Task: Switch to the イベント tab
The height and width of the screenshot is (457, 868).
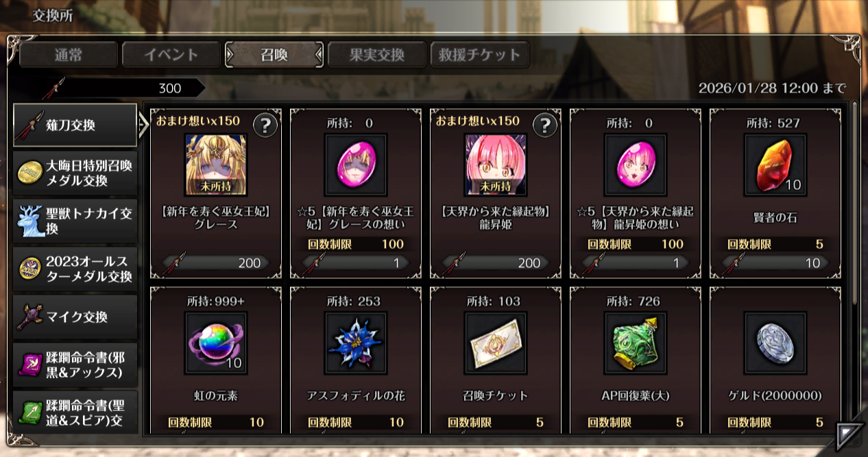Action: (171, 55)
